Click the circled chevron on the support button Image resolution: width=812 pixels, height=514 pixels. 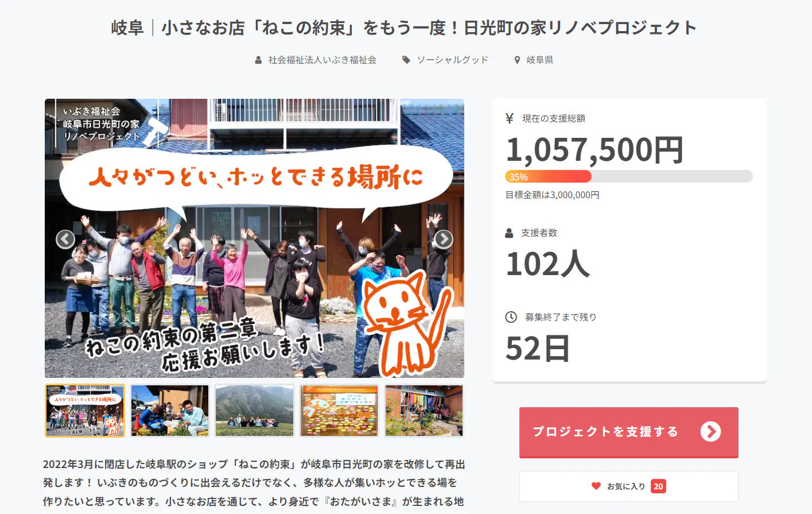710,431
